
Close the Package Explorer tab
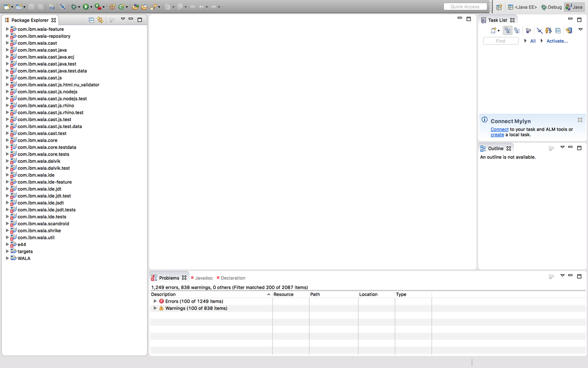[54, 20]
